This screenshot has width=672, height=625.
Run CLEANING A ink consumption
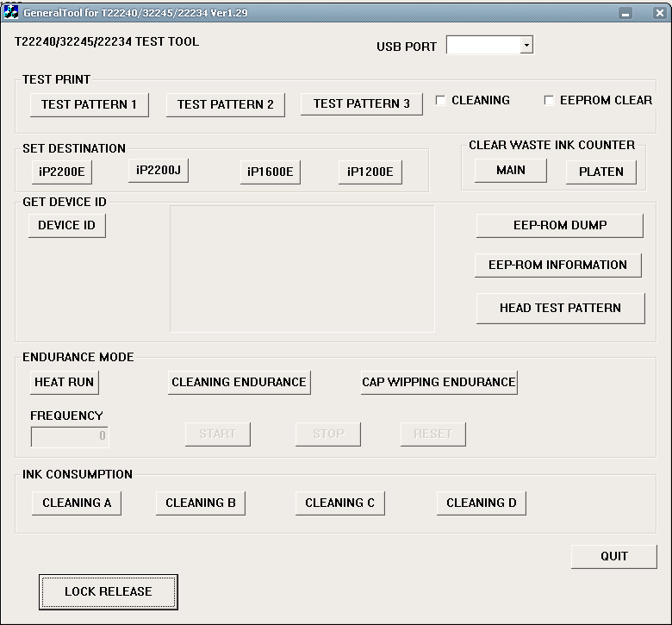tap(77, 503)
